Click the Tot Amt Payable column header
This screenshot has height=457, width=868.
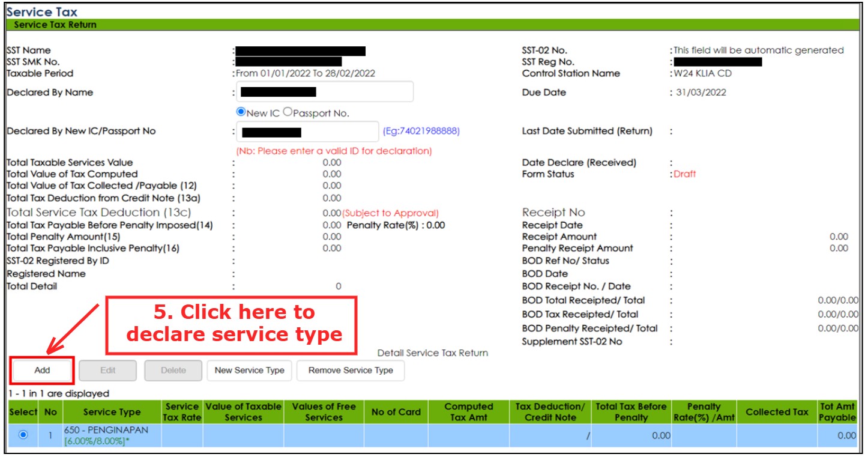pyautogui.click(x=837, y=412)
